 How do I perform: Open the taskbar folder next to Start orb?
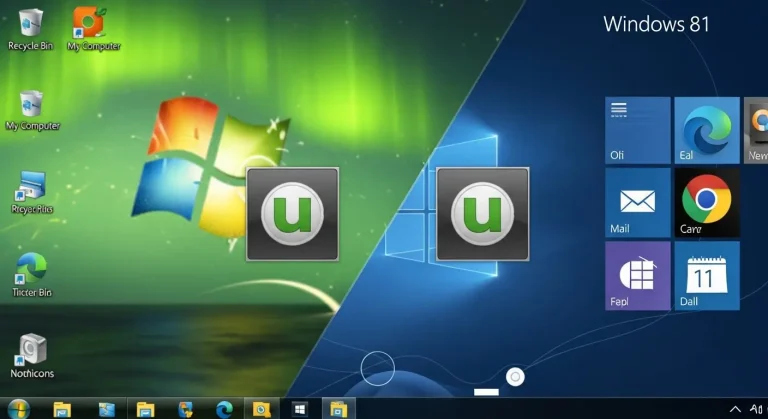point(62,409)
